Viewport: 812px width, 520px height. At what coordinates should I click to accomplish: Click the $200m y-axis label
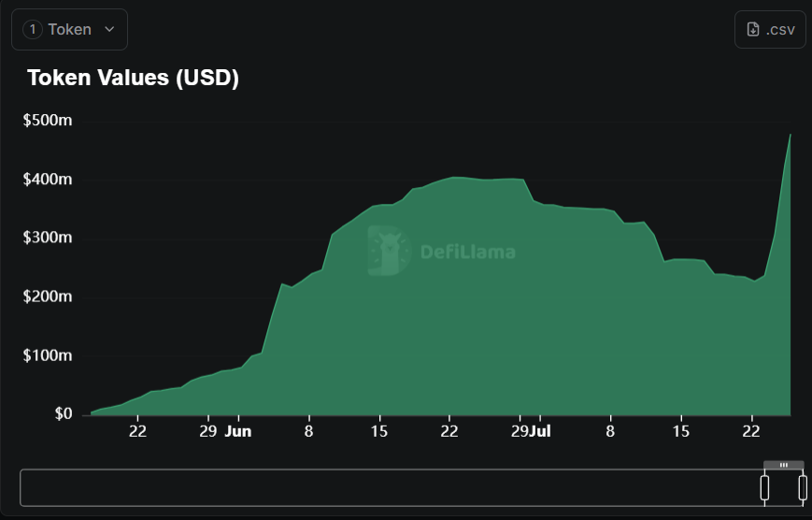pyautogui.click(x=47, y=296)
